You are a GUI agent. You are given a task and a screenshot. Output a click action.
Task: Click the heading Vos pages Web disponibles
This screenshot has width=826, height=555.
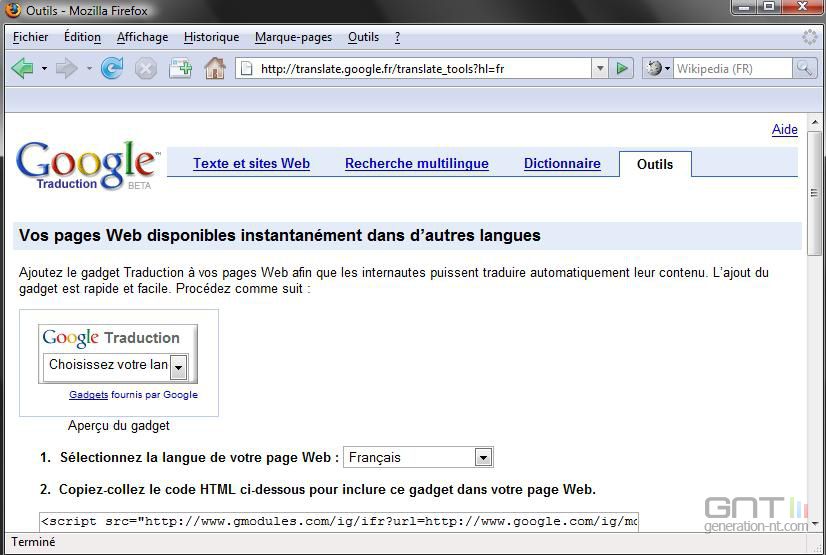[280, 235]
